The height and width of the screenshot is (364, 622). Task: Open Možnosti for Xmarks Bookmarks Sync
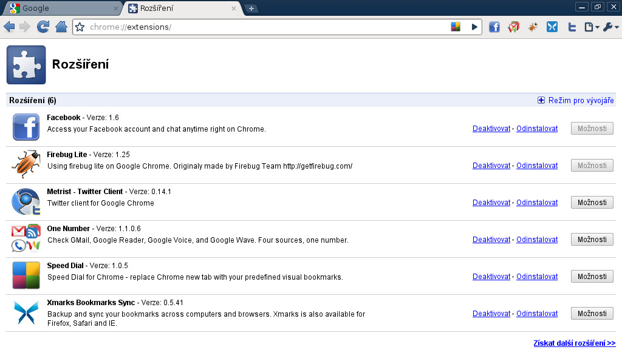(592, 314)
